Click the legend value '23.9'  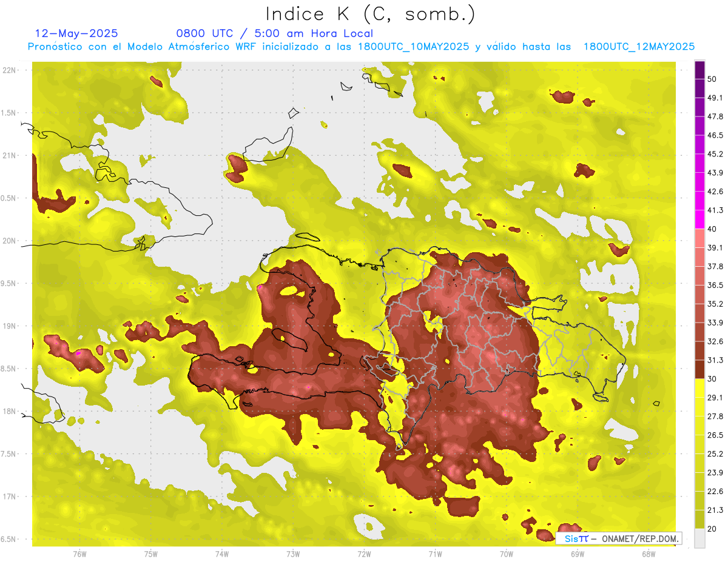click(715, 473)
